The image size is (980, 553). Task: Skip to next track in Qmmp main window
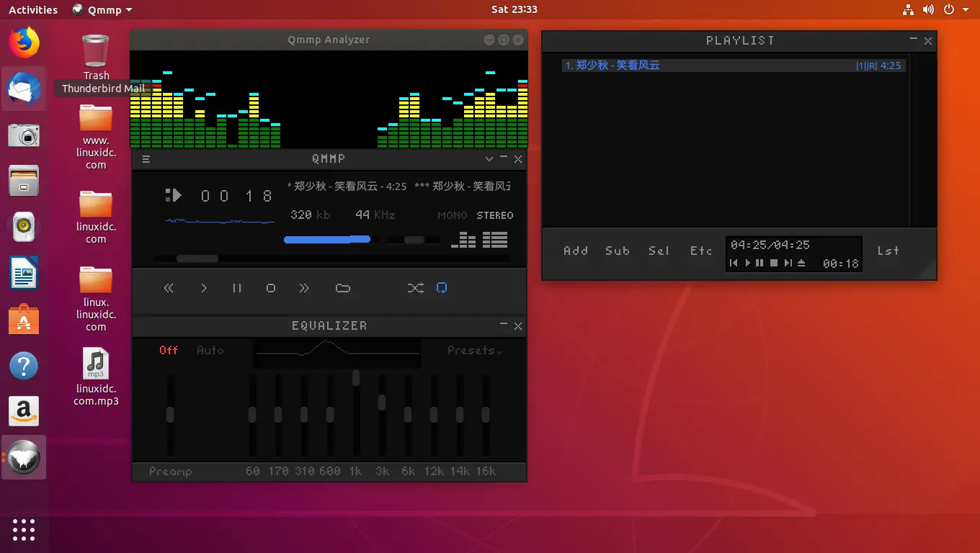pyautogui.click(x=304, y=288)
